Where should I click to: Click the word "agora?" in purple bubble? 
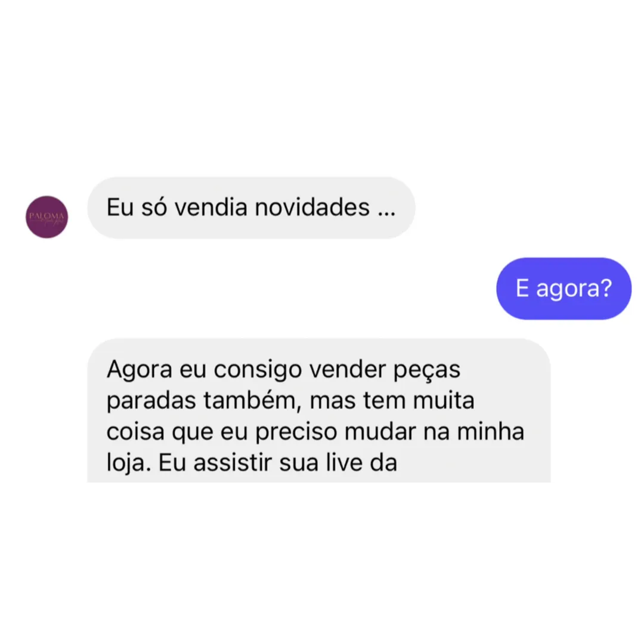click(574, 289)
